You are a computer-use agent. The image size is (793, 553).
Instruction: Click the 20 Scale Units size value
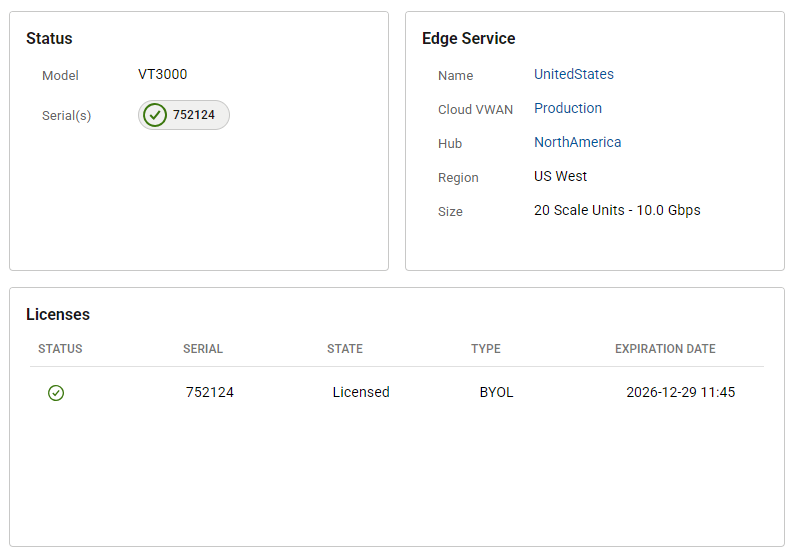click(x=616, y=210)
